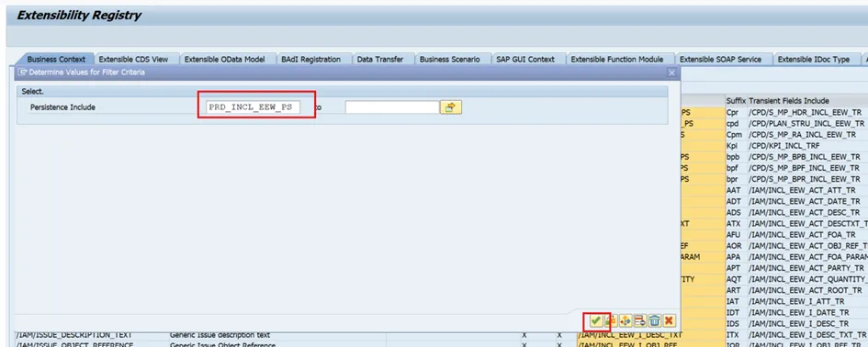
Task: Click the Transient Fields Include column header
Action: click(807, 101)
